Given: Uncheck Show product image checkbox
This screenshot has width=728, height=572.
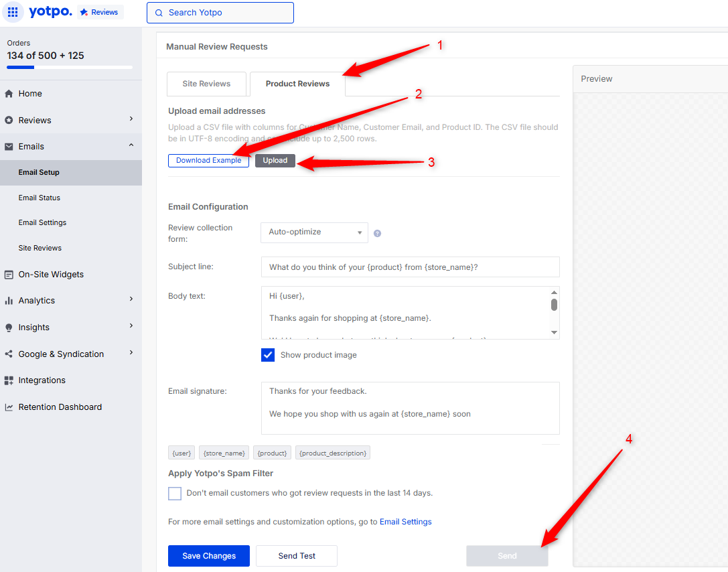Looking at the screenshot, I should pyautogui.click(x=268, y=355).
